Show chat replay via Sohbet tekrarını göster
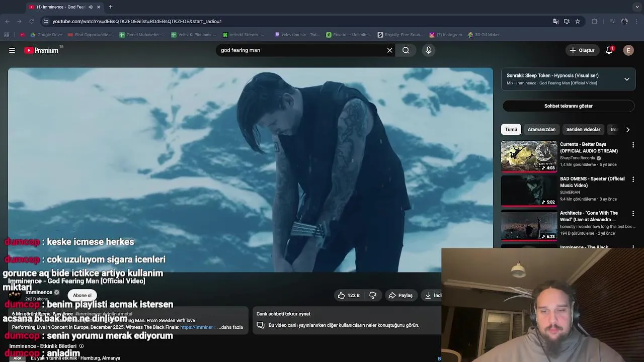The width and height of the screenshot is (644, 362). point(568,106)
